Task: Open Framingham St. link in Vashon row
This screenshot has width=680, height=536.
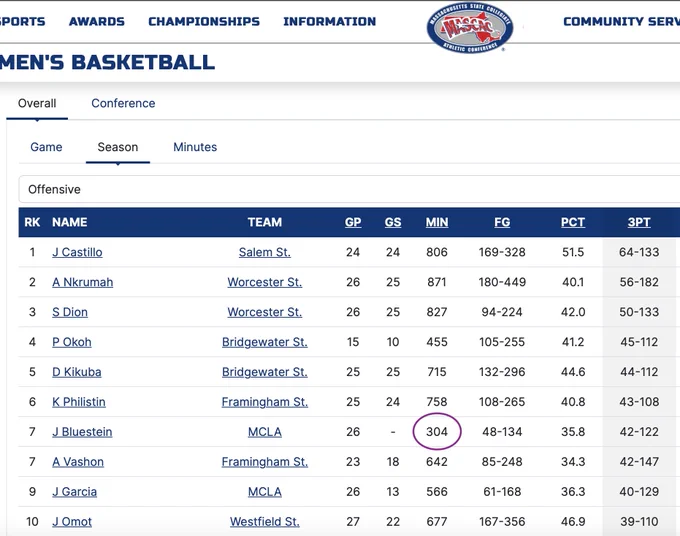Action: 265,462
